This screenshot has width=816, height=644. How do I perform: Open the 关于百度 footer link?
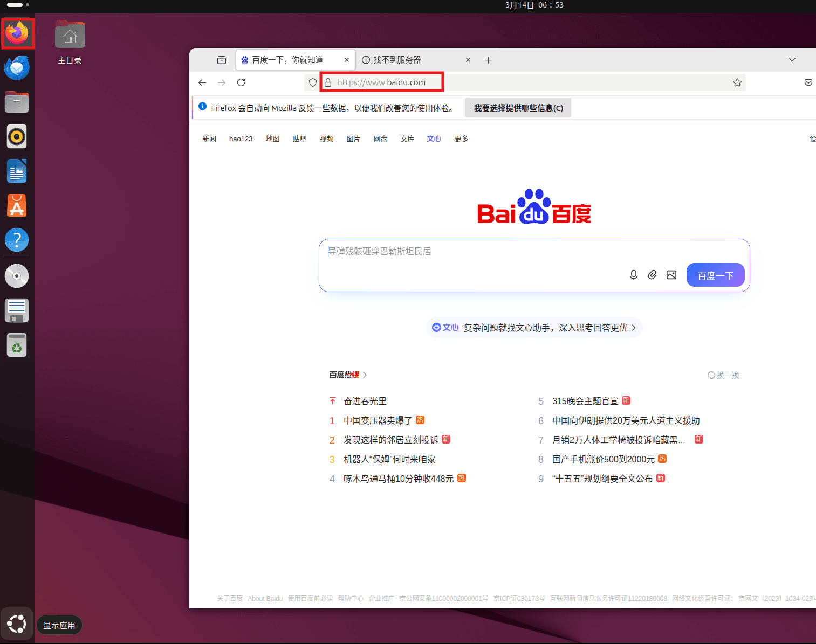(x=230, y=599)
